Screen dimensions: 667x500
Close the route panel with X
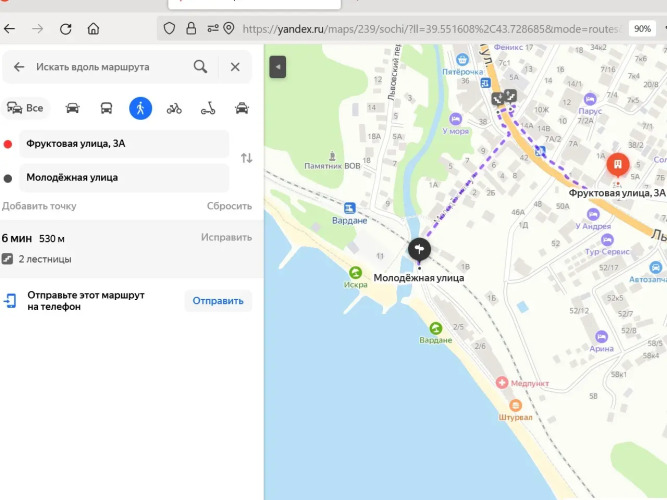(x=235, y=67)
